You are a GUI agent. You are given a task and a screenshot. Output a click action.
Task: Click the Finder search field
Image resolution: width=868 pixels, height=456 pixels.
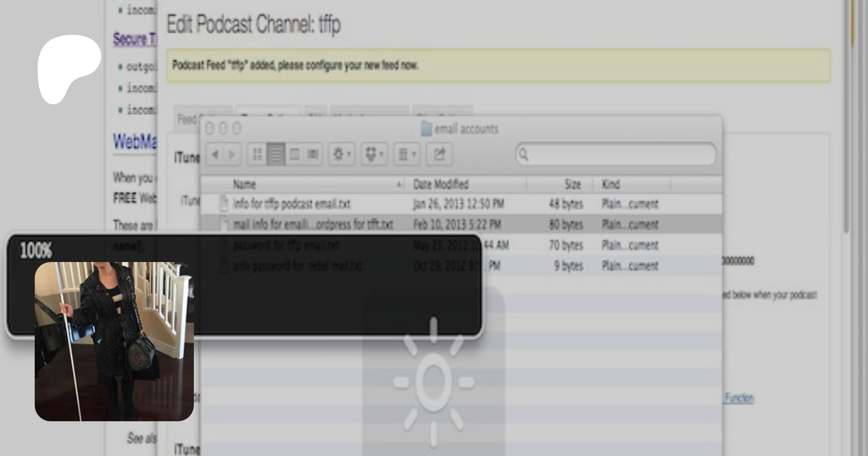(x=617, y=154)
